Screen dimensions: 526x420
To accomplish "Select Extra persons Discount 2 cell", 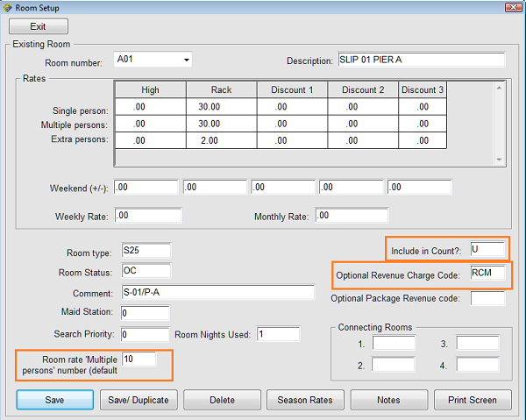I will [363, 140].
